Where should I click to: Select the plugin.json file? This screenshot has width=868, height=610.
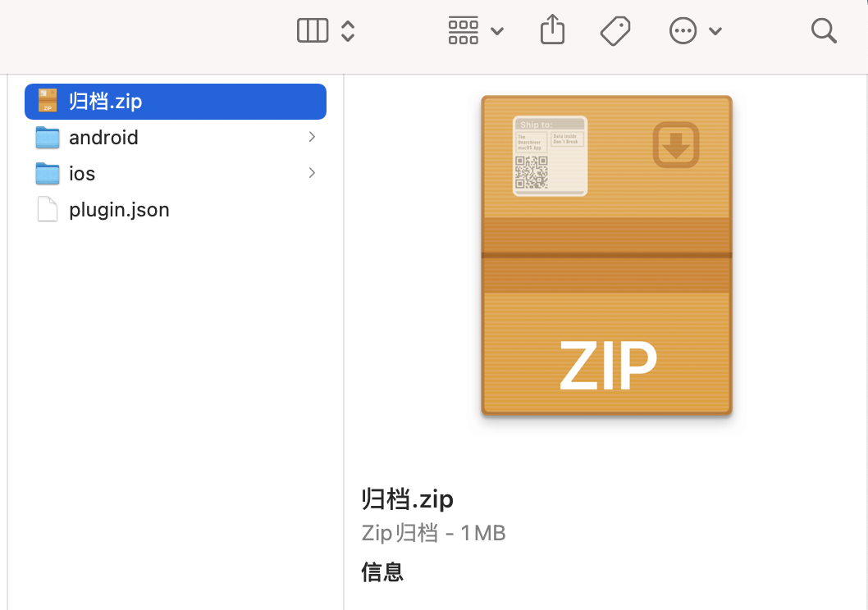coord(176,210)
